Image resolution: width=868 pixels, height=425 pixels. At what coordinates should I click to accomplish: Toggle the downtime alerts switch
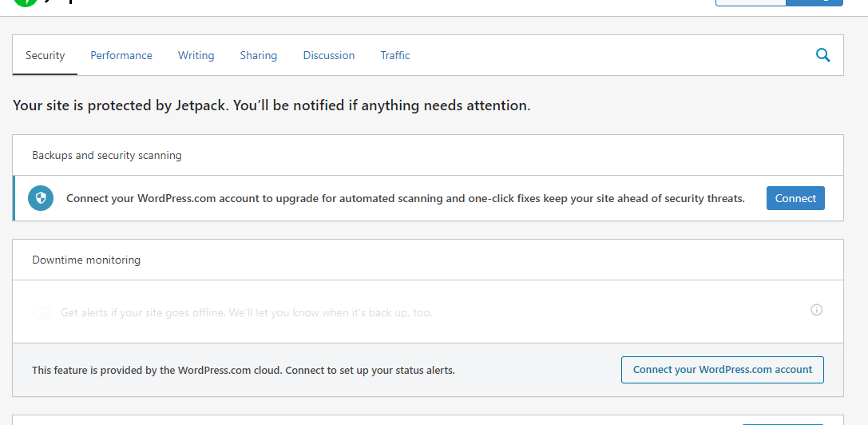42,312
